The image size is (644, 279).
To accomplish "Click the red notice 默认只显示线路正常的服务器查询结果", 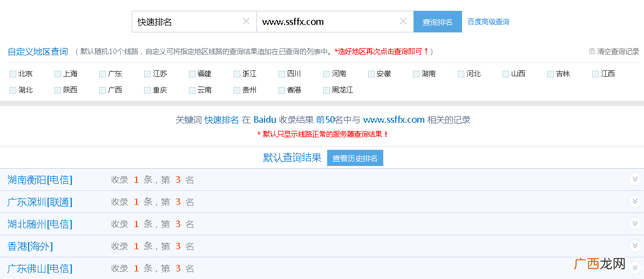I will (x=322, y=134).
